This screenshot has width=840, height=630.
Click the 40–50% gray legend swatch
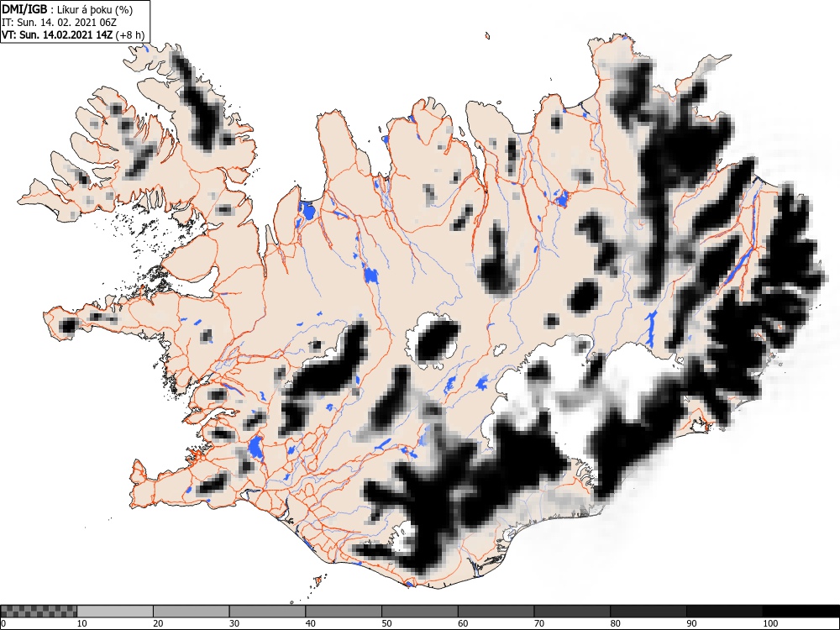click(x=344, y=612)
